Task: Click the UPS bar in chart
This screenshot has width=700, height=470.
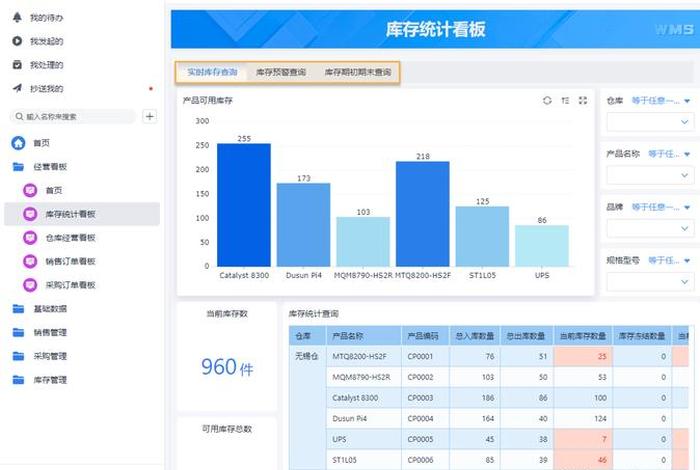Action: [x=542, y=246]
